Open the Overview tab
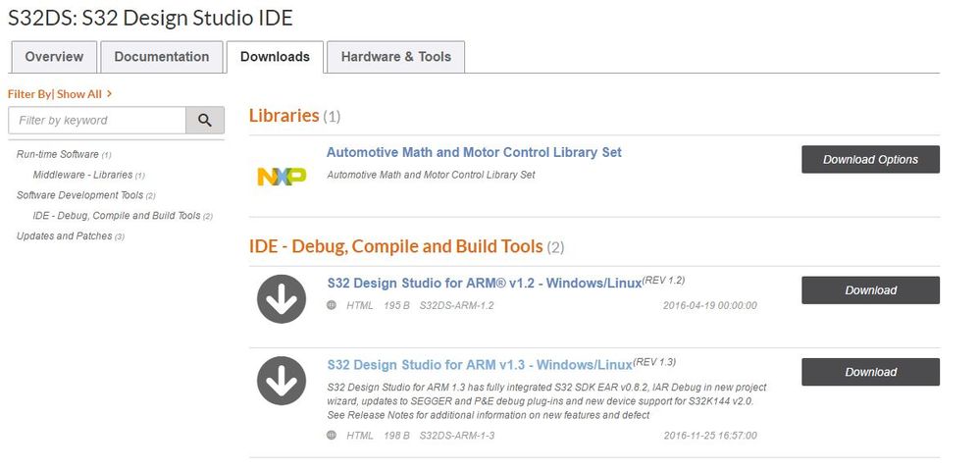 coord(54,57)
